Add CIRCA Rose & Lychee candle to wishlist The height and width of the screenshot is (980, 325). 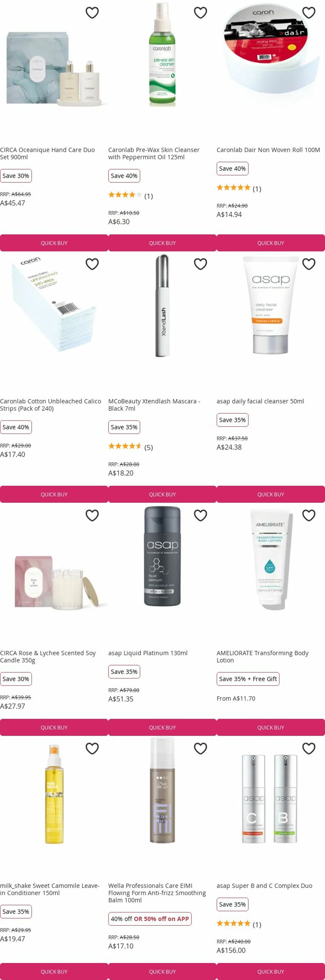[x=92, y=515]
